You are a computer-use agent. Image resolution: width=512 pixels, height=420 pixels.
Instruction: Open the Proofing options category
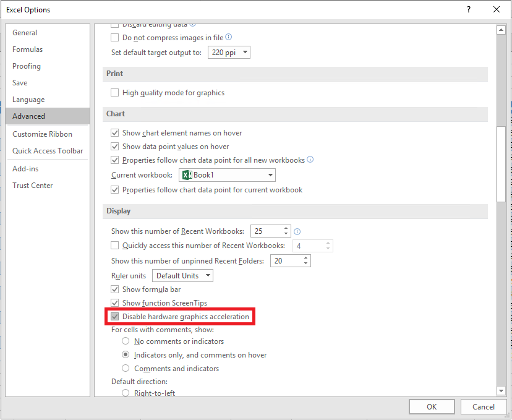[48, 66]
